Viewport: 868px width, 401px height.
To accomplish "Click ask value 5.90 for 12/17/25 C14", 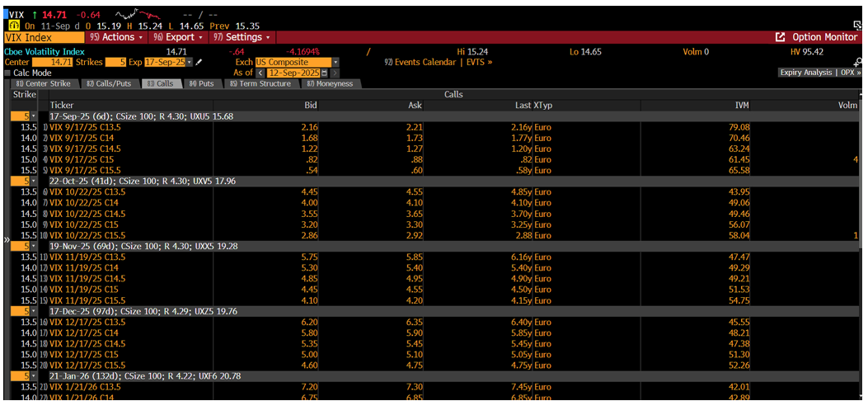I will [x=413, y=333].
